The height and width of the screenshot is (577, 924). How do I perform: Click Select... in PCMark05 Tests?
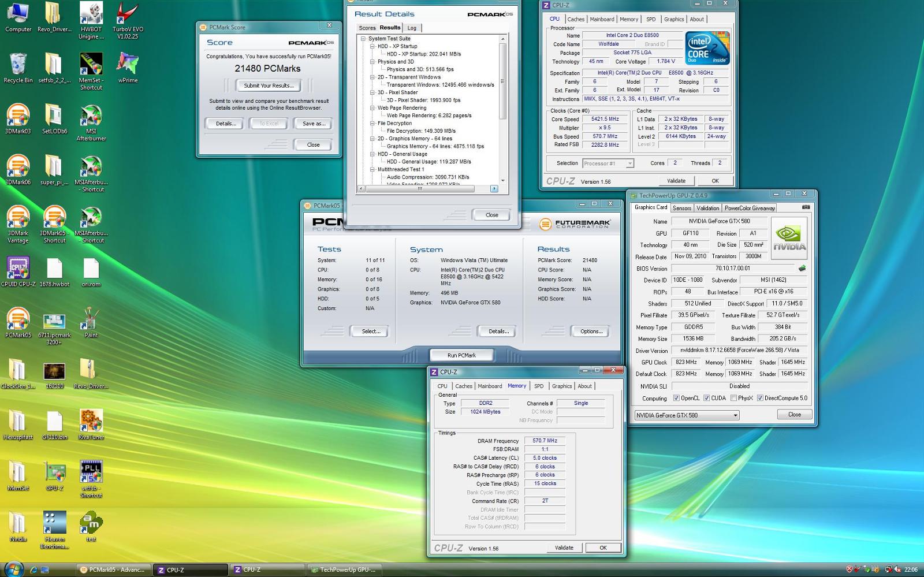tap(371, 332)
